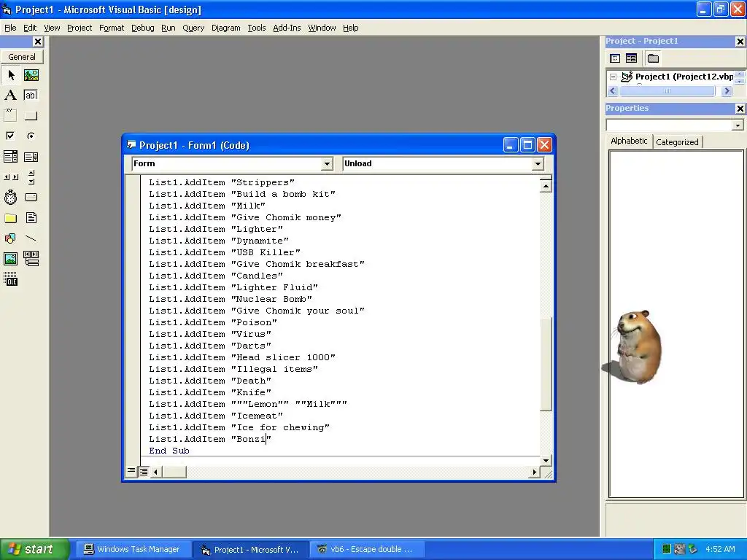Select the Timer control tool
The image size is (747, 560).
tap(10, 197)
